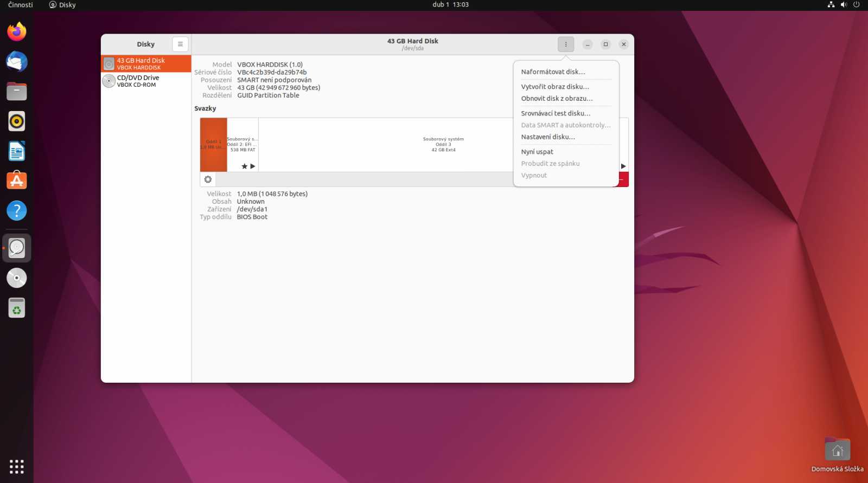Click the BIOS Boot partition type text
The height and width of the screenshot is (483, 868).
coord(252,217)
